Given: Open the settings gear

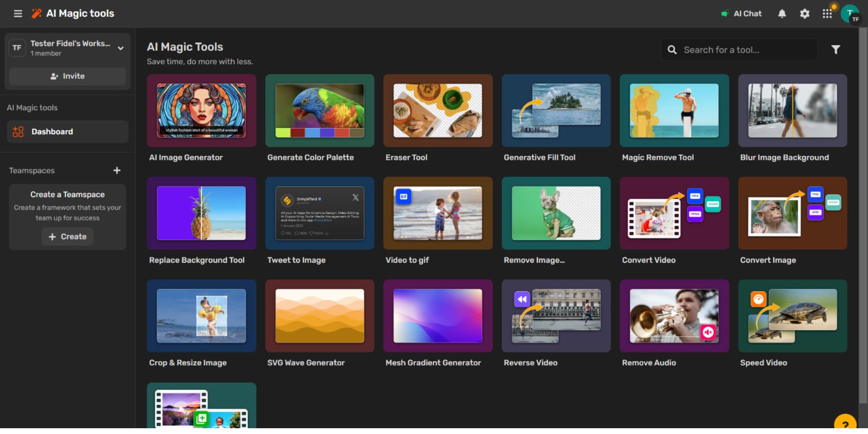Looking at the screenshot, I should (804, 14).
